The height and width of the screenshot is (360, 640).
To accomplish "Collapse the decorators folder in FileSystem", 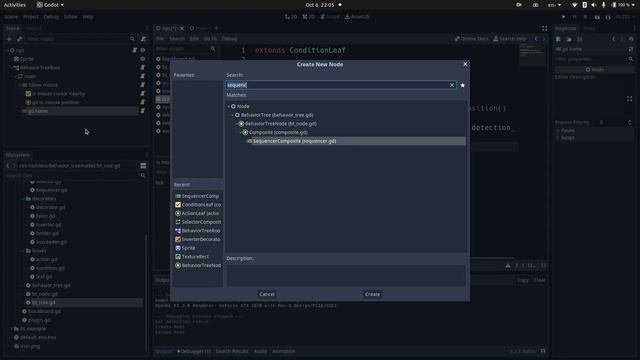I will click(23, 199).
